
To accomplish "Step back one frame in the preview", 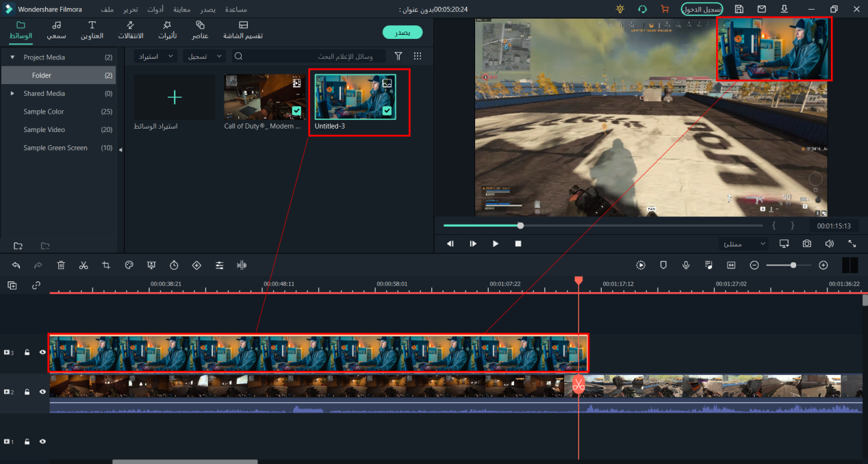I will (x=450, y=244).
